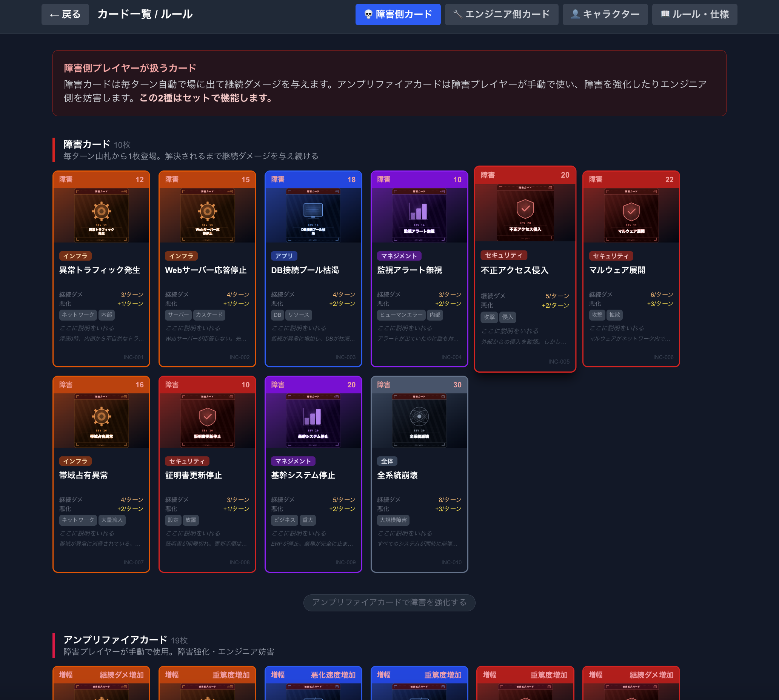Click the shield icon on 証明書更新停止 card
The image size is (779, 700).
tap(208, 416)
